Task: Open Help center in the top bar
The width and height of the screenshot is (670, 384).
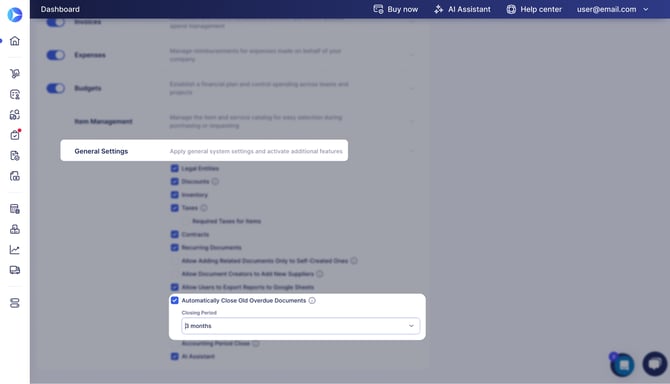Action: click(x=534, y=9)
